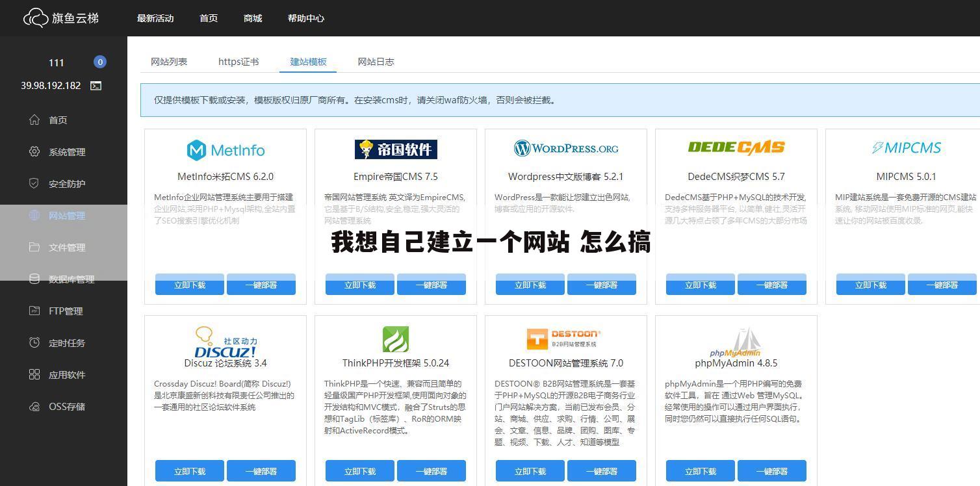Select the 安全防护 shield icon in sidebar
980x486 pixels.
(x=34, y=184)
